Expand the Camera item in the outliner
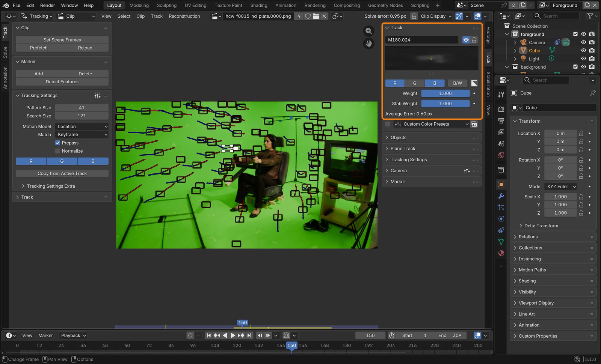The height and width of the screenshot is (364, 601). (x=515, y=42)
